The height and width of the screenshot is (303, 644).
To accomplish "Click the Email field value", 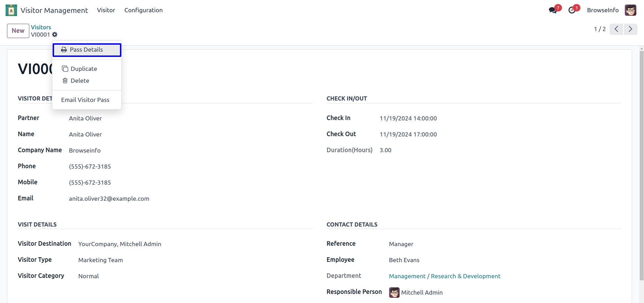I will click(109, 199).
